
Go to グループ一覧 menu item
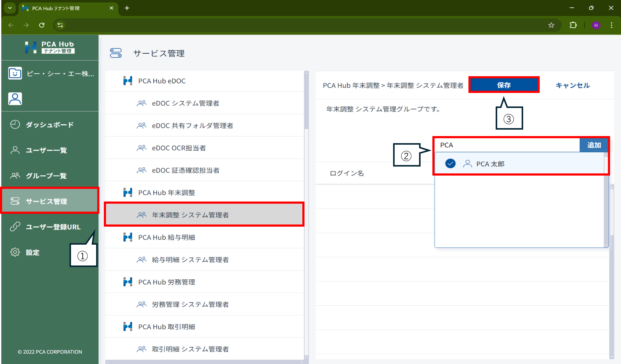point(50,176)
